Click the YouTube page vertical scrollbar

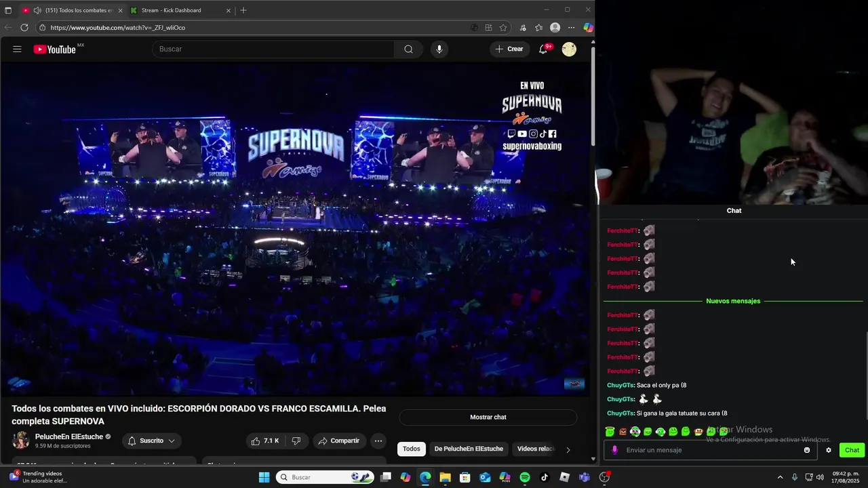coord(593,95)
